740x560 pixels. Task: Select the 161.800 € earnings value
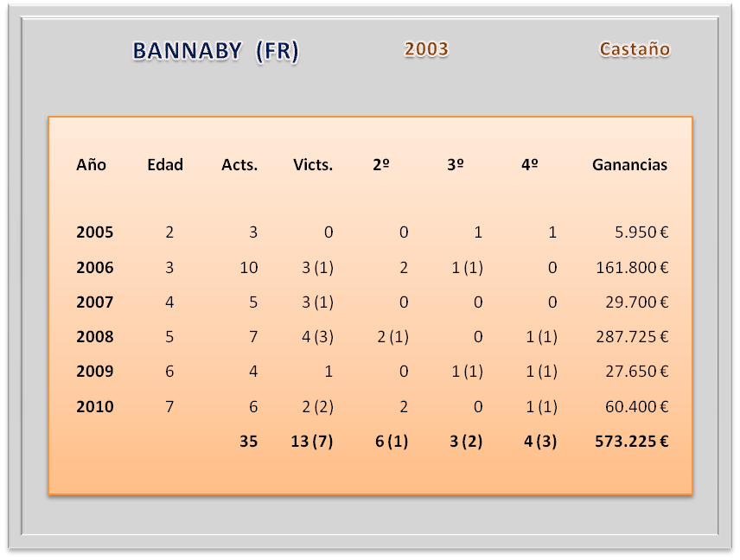(x=632, y=268)
